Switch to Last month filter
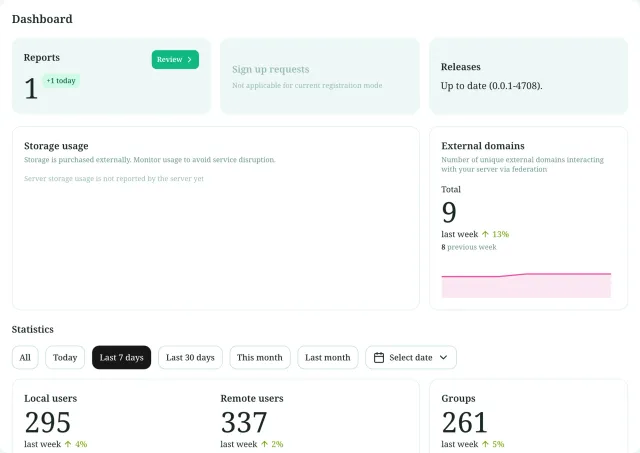The width and height of the screenshot is (640, 453). click(328, 358)
